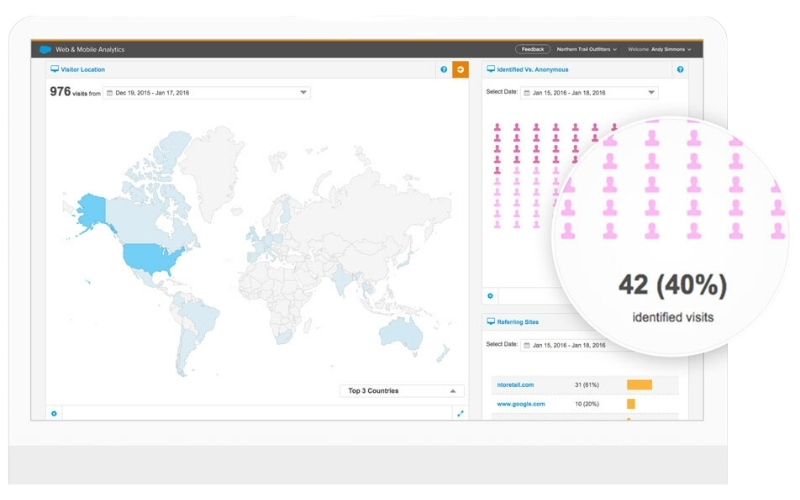800x500 pixels.
Task: Open the Visitor Location date range dropdown
Action: (303, 93)
